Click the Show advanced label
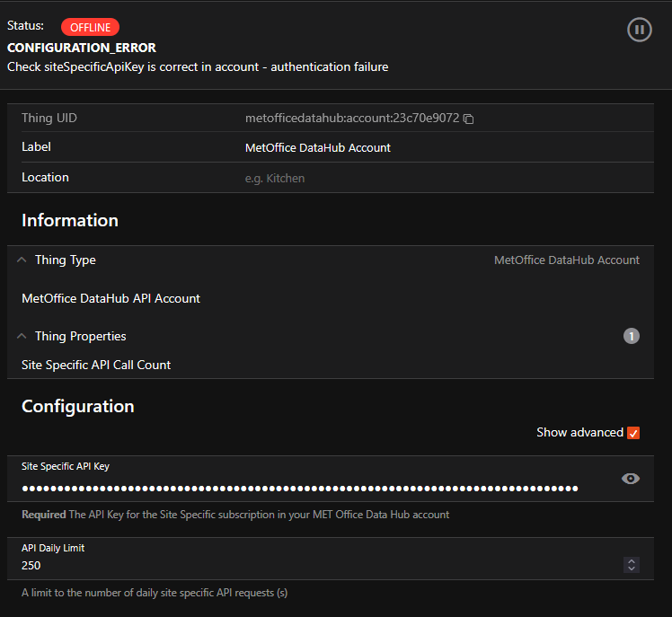The image size is (672, 617). tap(579, 433)
